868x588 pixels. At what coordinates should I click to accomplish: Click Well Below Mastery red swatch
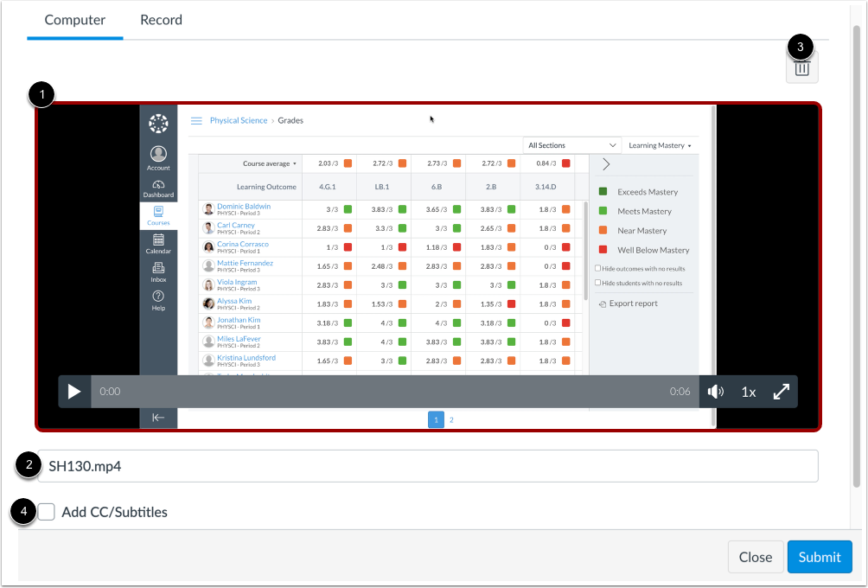(603, 250)
